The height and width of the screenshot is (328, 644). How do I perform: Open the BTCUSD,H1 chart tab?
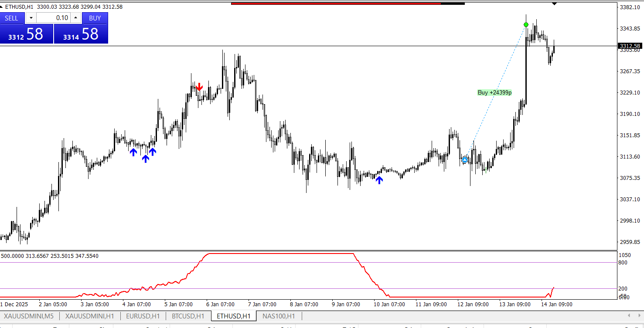coord(188,316)
